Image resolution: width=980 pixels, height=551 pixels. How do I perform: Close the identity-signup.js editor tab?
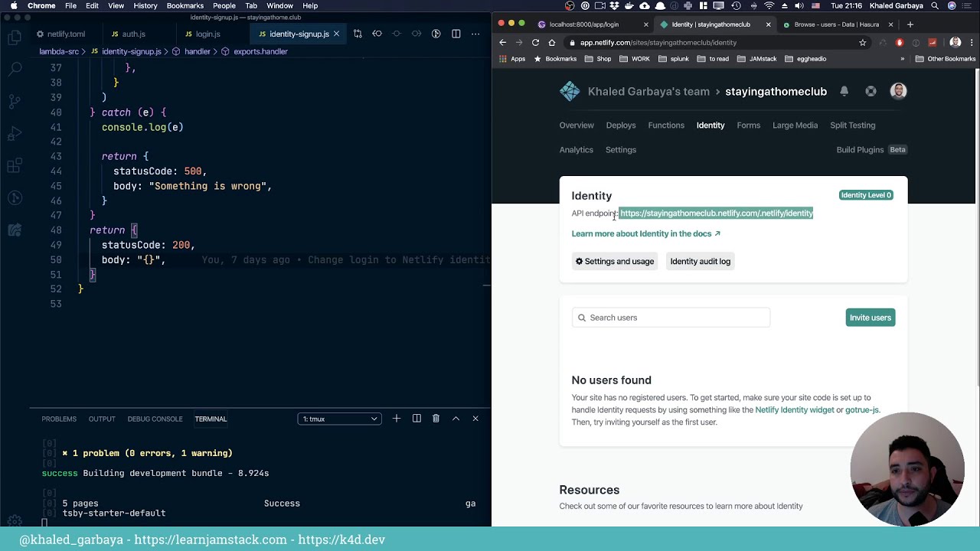coord(336,34)
